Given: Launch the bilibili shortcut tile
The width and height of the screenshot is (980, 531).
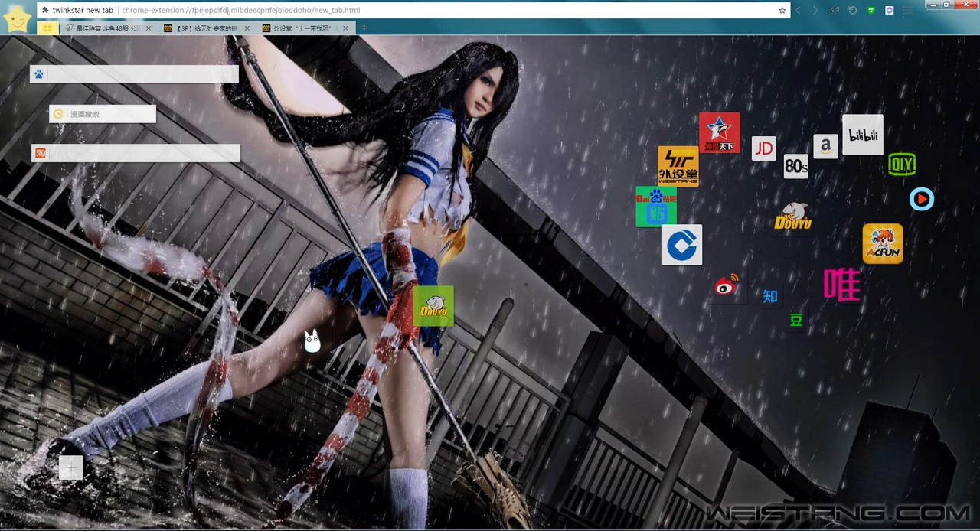Looking at the screenshot, I should (x=863, y=135).
